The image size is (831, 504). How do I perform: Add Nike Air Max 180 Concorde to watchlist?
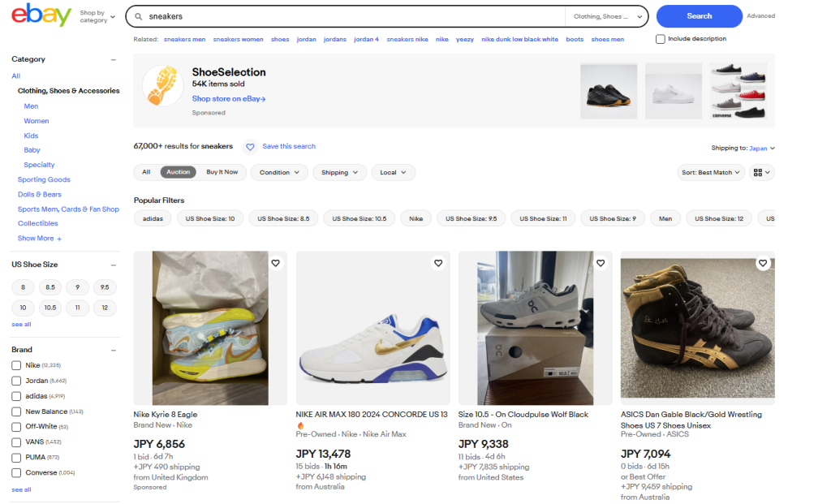438,263
